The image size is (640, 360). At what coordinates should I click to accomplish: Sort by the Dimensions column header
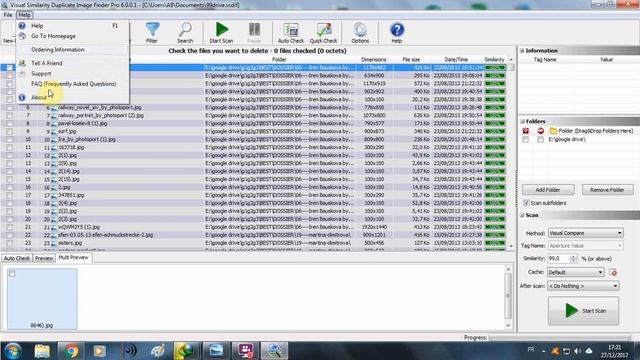pyautogui.click(x=373, y=60)
